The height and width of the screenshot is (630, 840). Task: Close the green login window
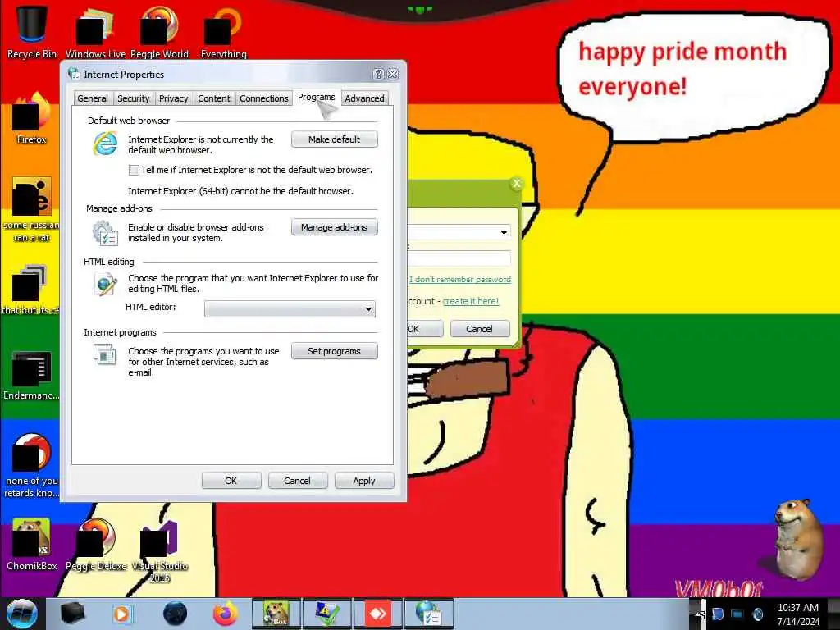517,184
